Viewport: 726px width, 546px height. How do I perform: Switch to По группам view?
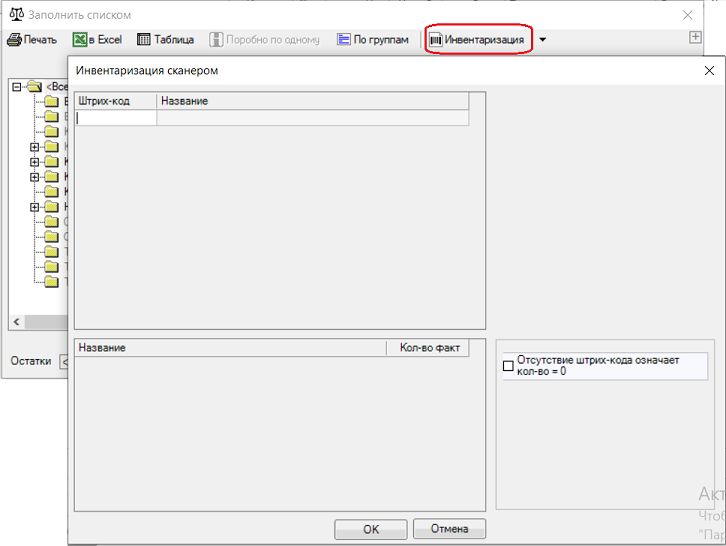tap(373, 40)
